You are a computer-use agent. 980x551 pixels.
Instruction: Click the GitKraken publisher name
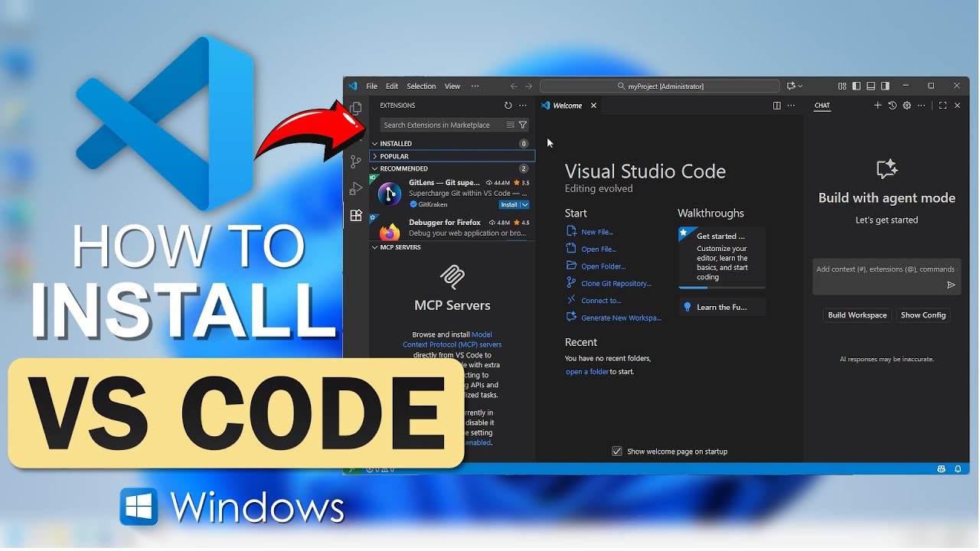point(433,204)
